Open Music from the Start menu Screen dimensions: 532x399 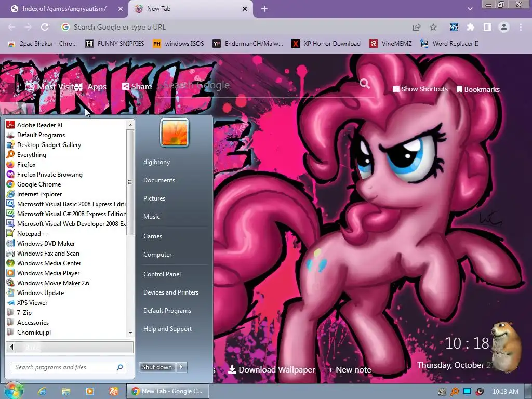coord(151,217)
